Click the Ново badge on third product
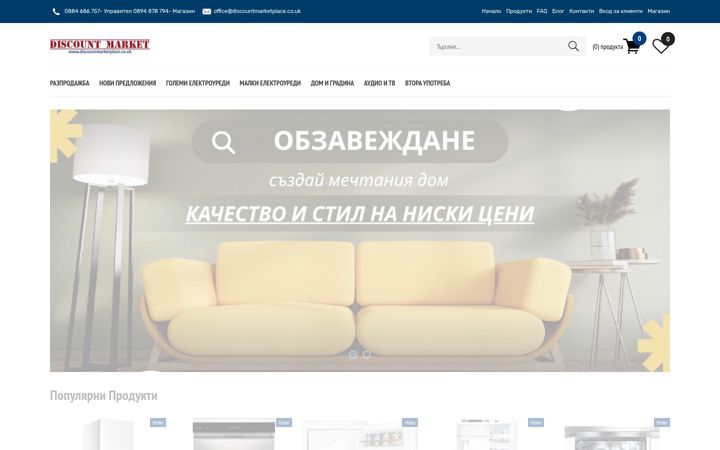The height and width of the screenshot is (450, 720). click(410, 422)
